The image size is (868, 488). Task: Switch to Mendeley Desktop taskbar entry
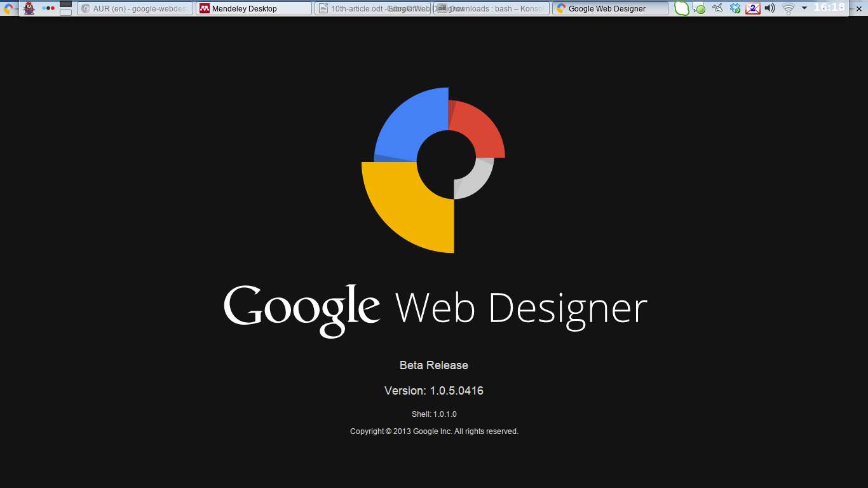coord(254,8)
